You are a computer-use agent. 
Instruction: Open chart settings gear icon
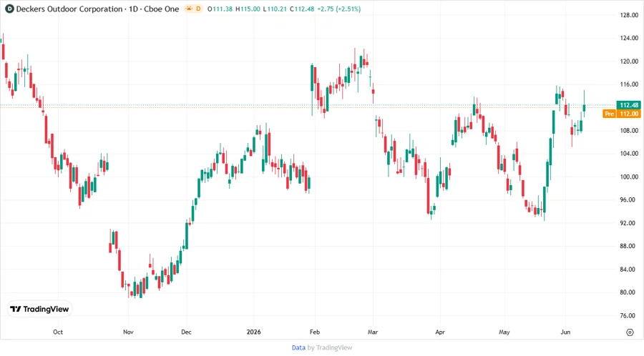click(630, 332)
